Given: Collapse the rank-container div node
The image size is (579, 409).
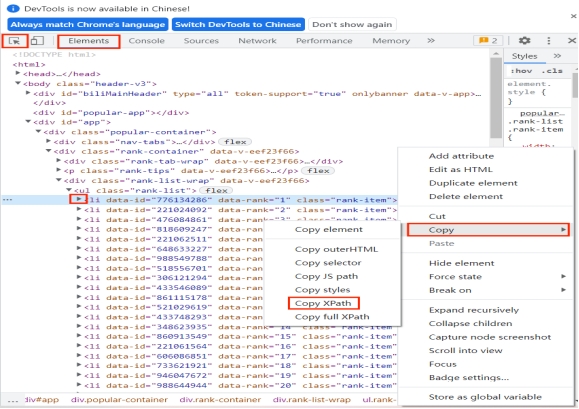Looking at the screenshot, I should 48,151.
